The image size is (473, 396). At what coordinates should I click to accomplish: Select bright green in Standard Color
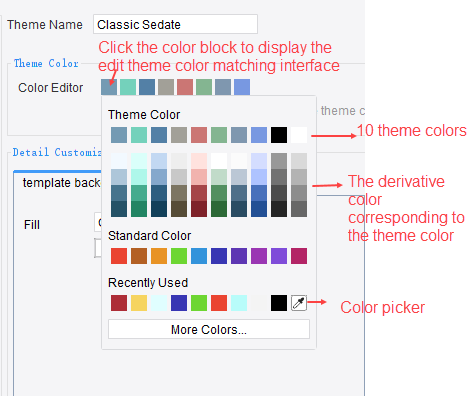click(179, 256)
